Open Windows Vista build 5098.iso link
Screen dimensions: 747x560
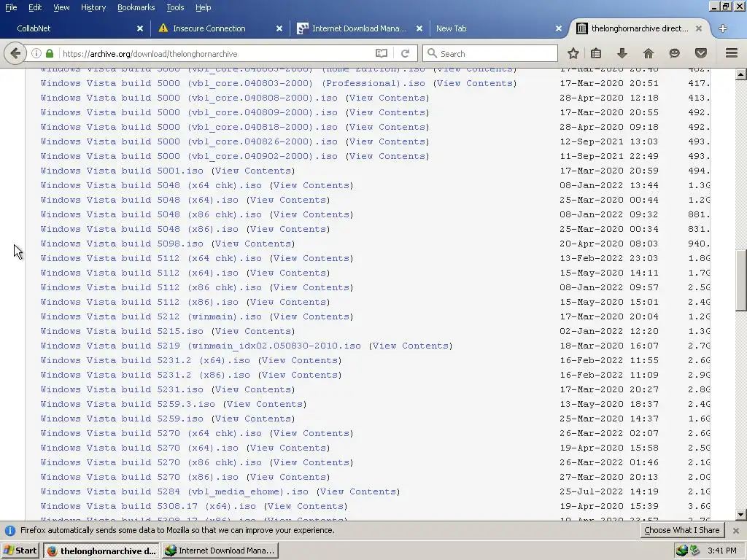click(x=122, y=244)
